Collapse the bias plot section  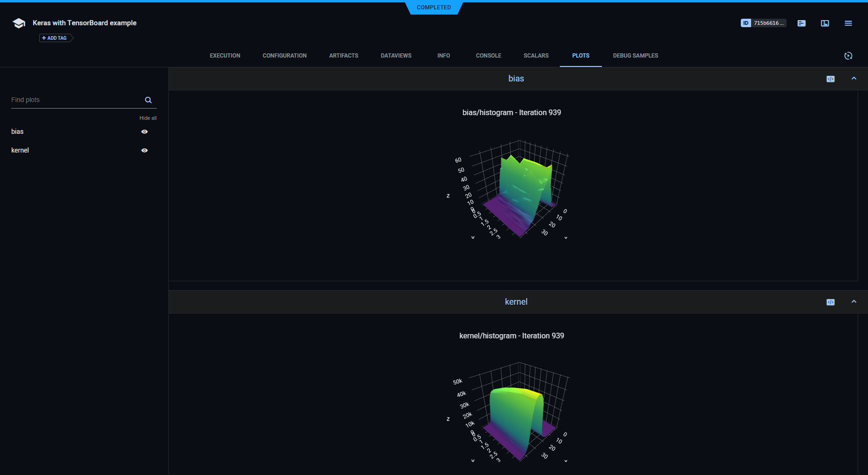854,79
